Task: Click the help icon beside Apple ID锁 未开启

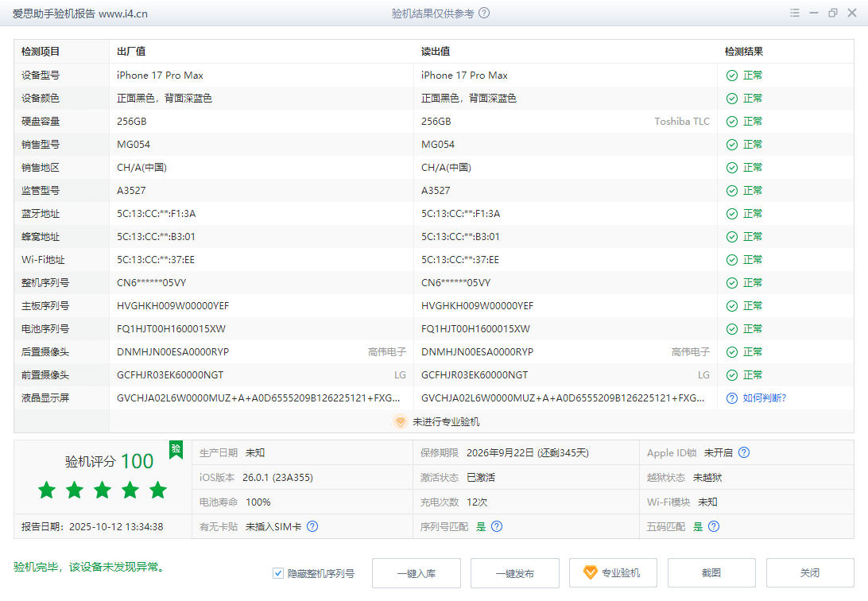Action: tap(744, 452)
